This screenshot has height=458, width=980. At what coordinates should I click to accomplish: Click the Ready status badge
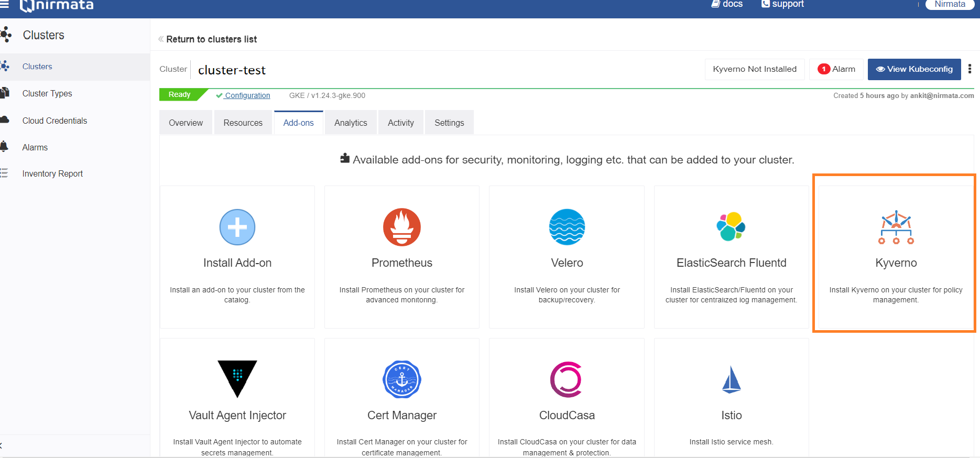coord(179,95)
